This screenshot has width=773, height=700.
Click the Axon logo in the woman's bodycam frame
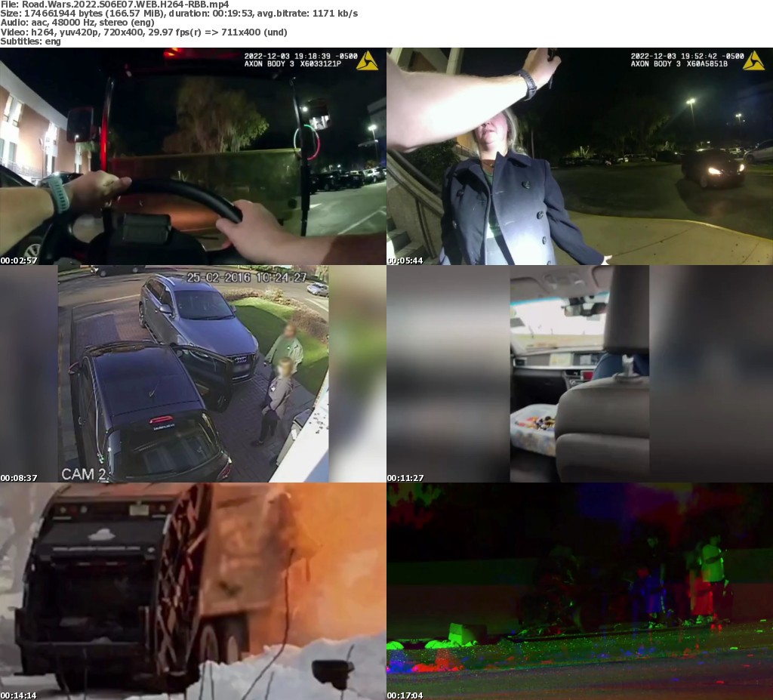click(x=753, y=61)
